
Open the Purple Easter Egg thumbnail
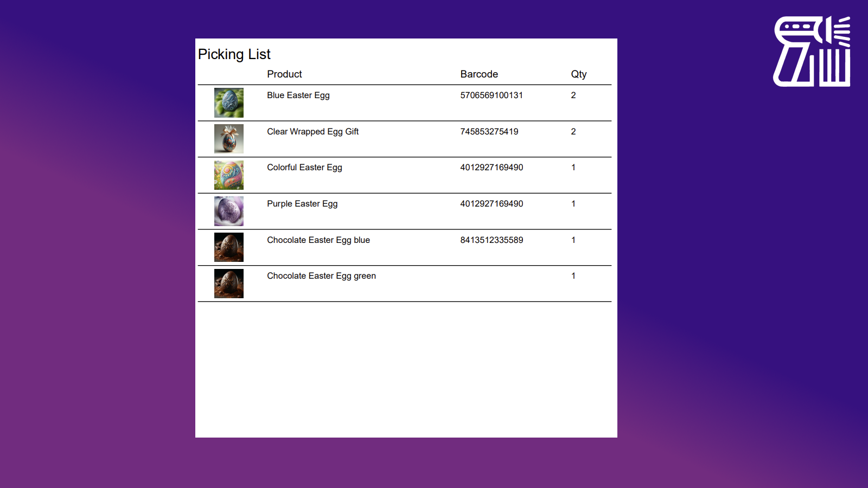(229, 211)
